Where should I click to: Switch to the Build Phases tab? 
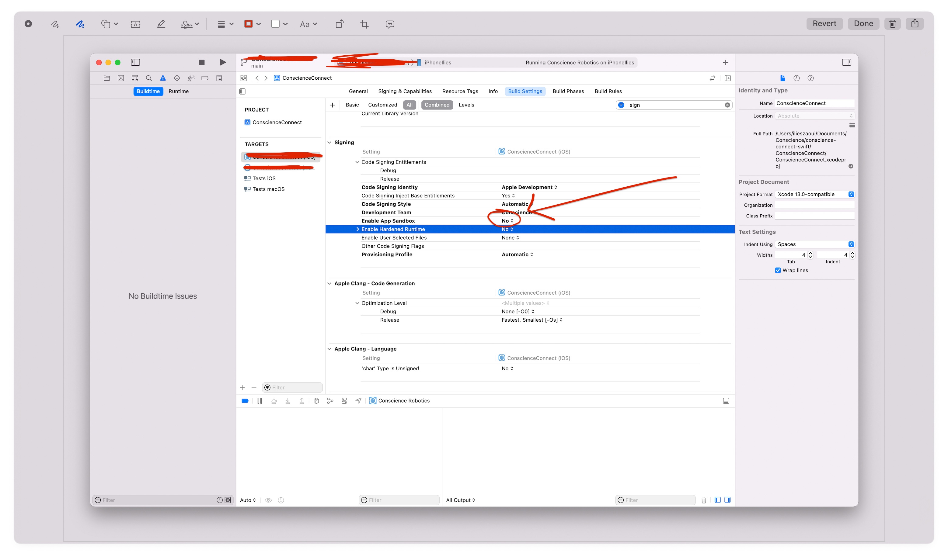pos(568,91)
